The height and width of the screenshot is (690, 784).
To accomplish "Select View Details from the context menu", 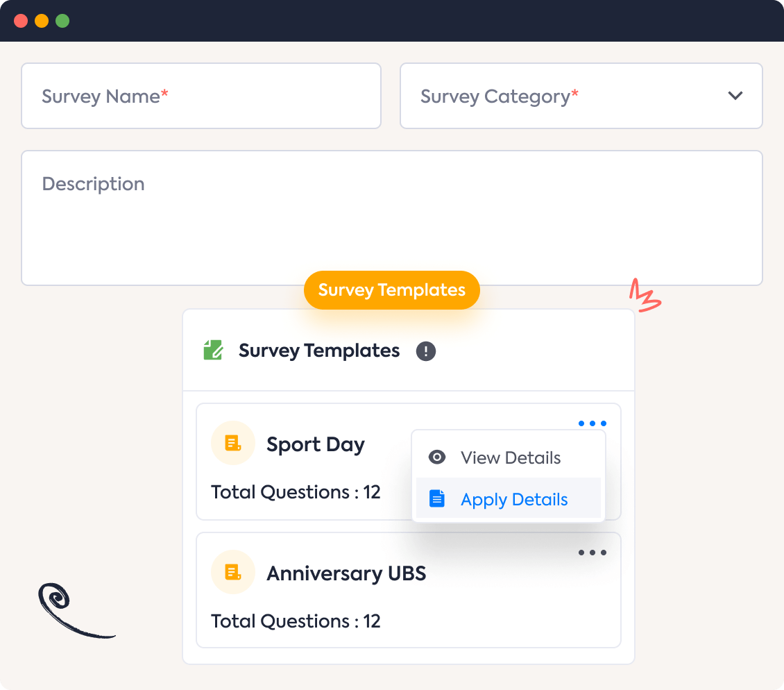I will pos(511,457).
